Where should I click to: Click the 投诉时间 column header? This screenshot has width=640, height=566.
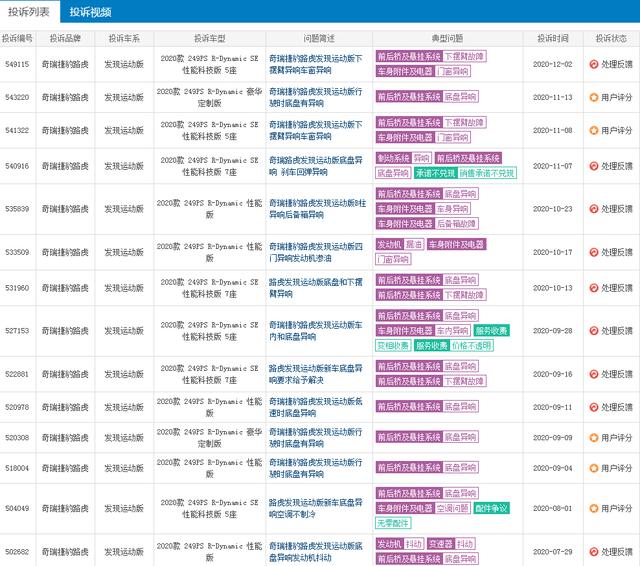(x=553, y=39)
